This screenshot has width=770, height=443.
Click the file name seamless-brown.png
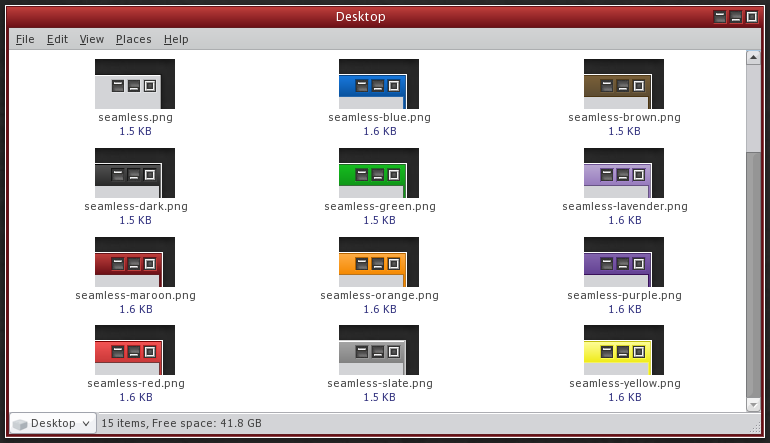pos(625,117)
